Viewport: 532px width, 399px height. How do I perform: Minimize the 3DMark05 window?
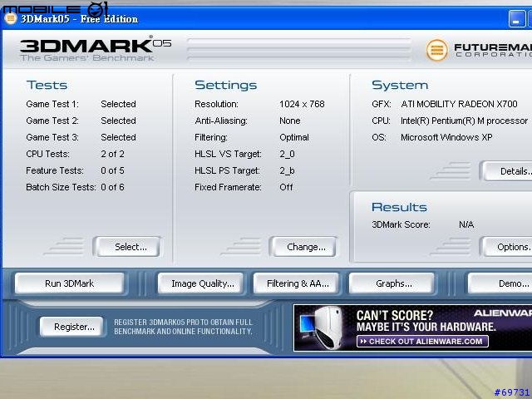(516, 19)
